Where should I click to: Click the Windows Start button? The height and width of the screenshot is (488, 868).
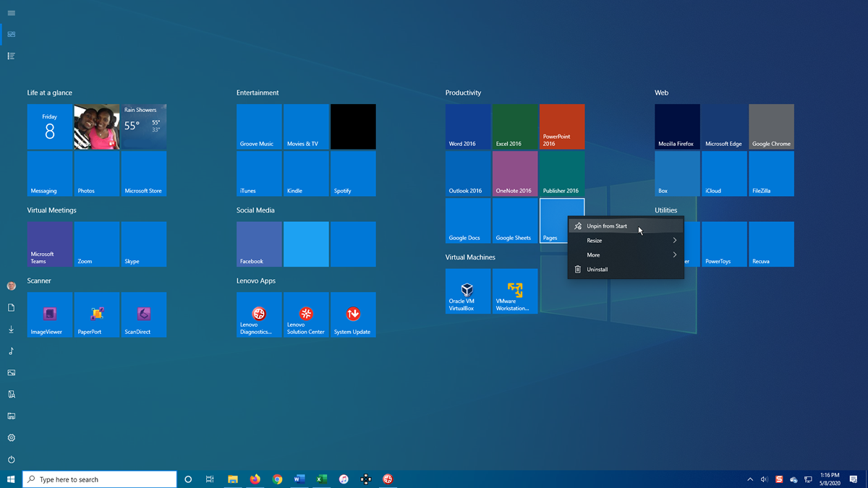point(11,479)
